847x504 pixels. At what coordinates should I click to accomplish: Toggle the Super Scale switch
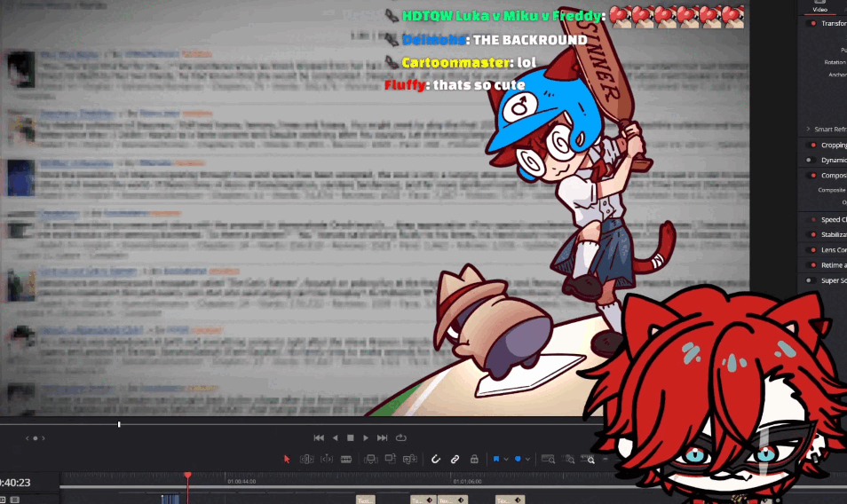811,280
